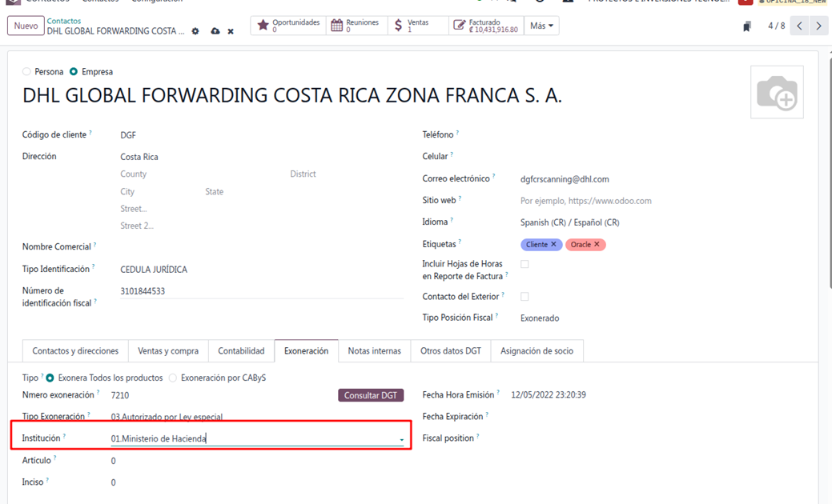Open Facturado invoiced stat button

(x=486, y=26)
